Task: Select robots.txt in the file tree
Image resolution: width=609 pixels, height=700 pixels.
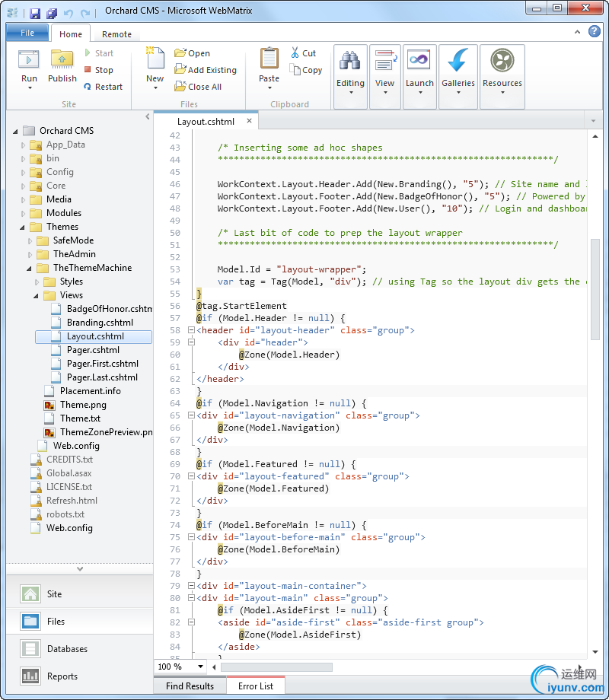Action: (65, 514)
